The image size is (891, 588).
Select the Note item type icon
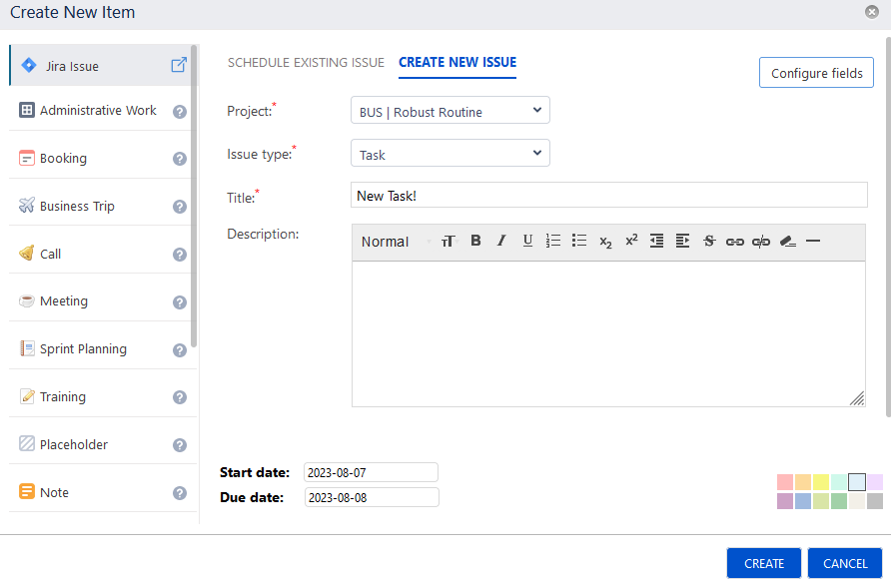point(29,491)
